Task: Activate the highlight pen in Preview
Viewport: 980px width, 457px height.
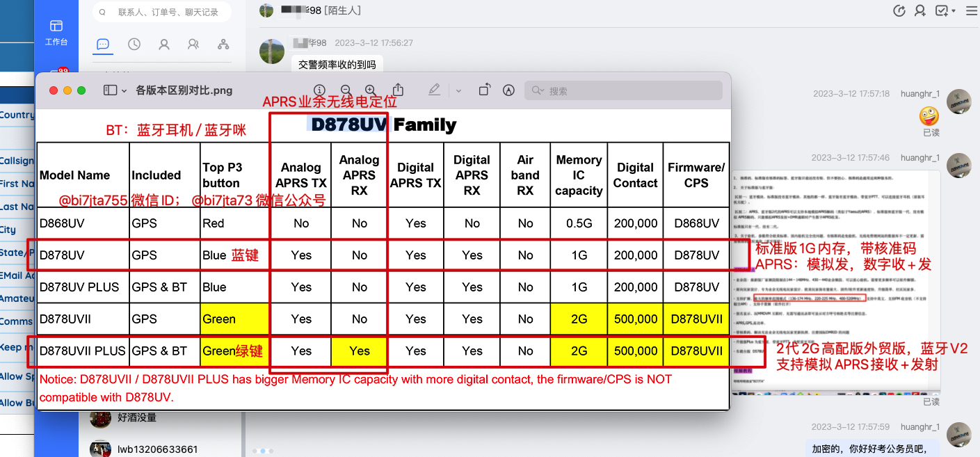Action: tap(434, 90)
